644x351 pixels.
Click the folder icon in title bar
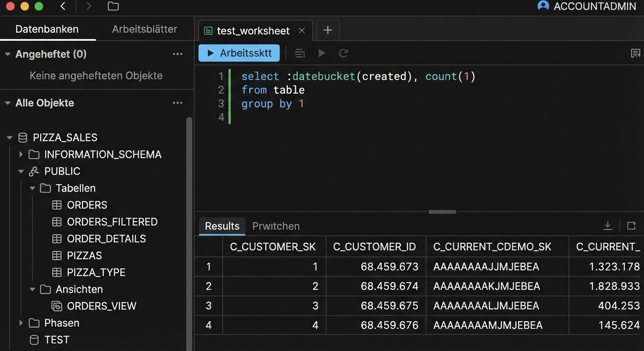113,6
